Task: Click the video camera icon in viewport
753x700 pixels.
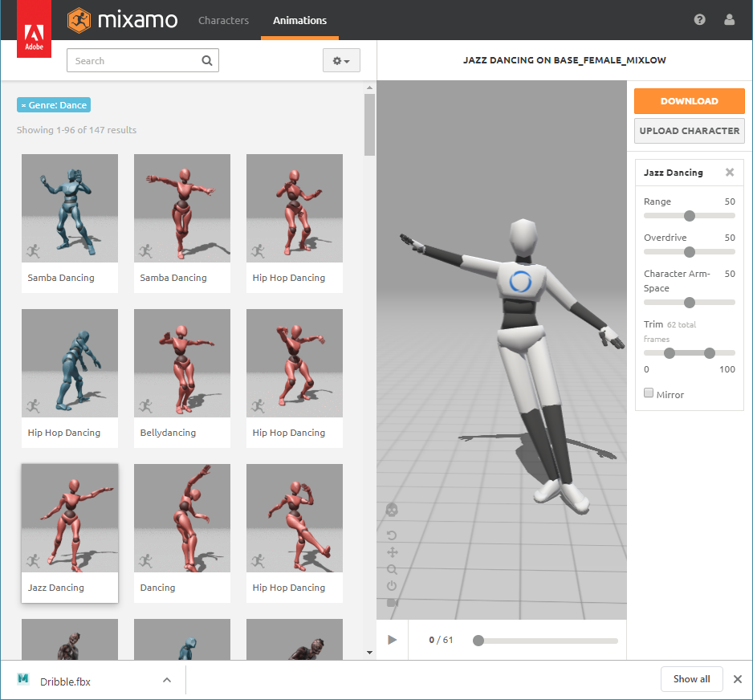Action: tap(393, 602)
